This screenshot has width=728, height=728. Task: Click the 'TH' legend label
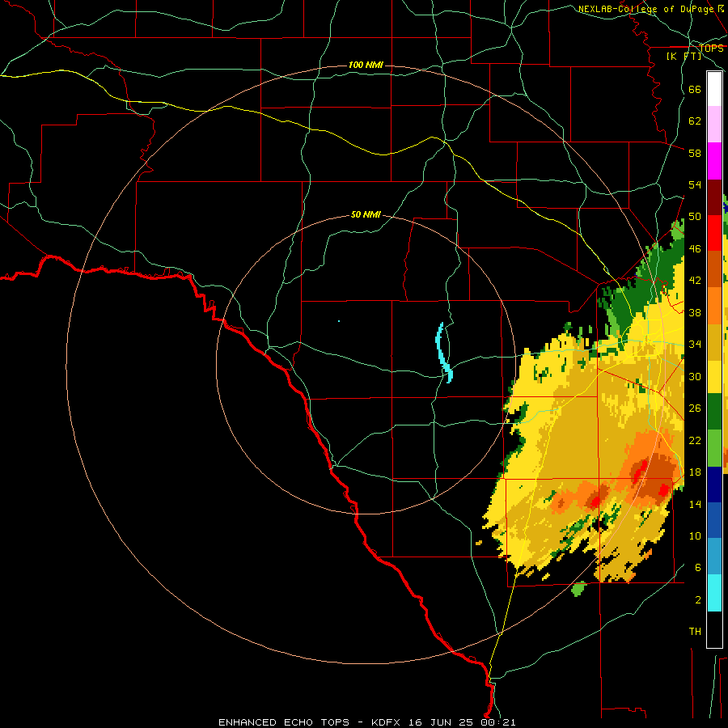[695, 631]
